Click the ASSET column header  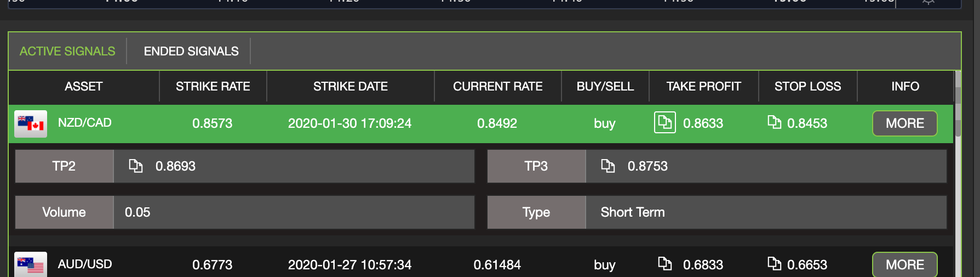84,86
